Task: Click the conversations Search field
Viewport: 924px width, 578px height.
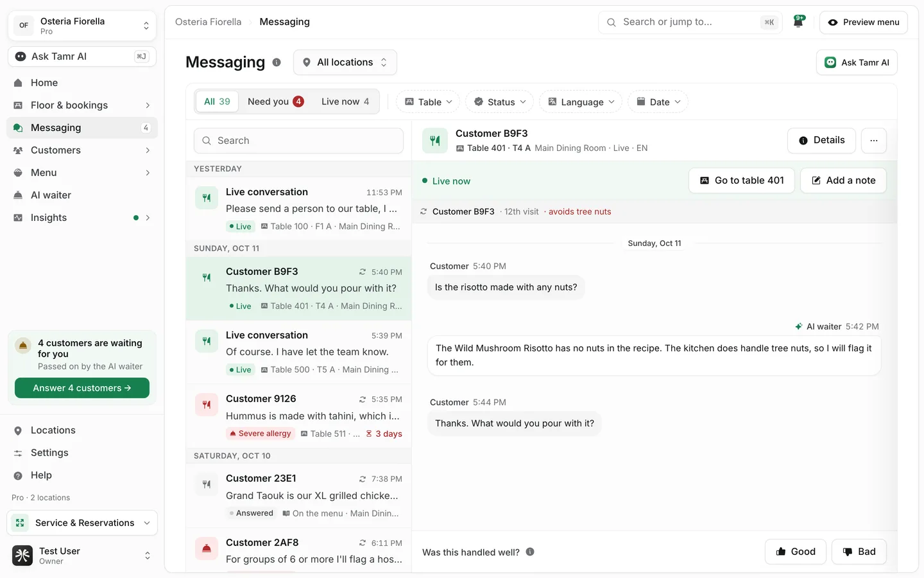Action: pos(299,141)
